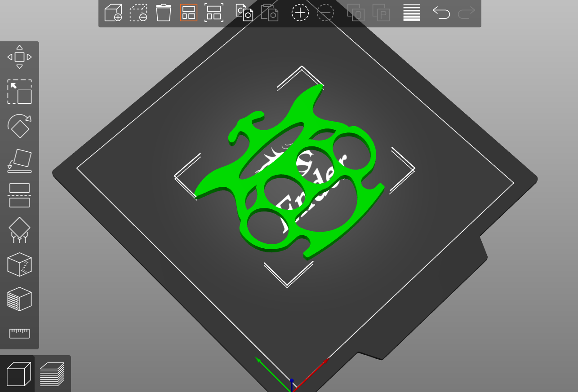Click the Split to parts icon
Screen dimensions: 578x392
[381, 13]
